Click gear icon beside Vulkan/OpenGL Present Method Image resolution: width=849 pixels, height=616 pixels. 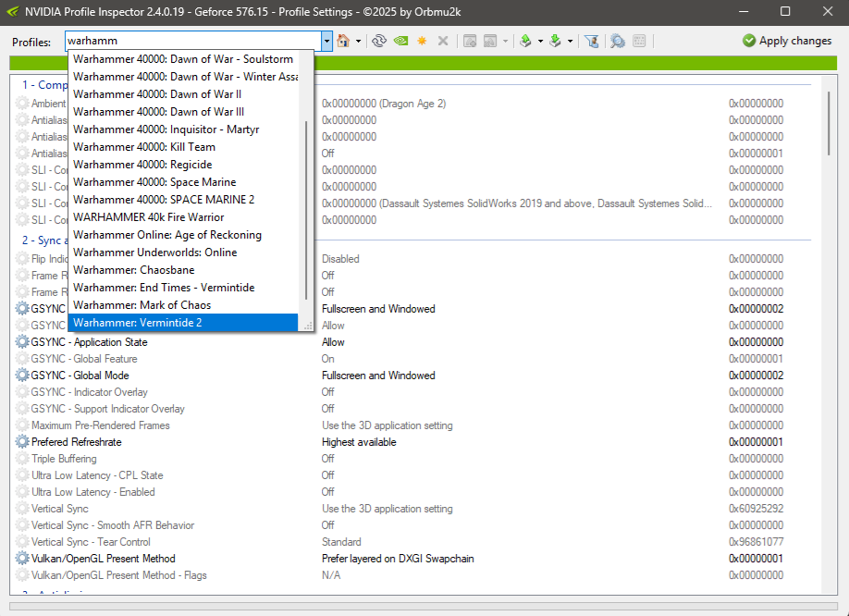[22, 559]
